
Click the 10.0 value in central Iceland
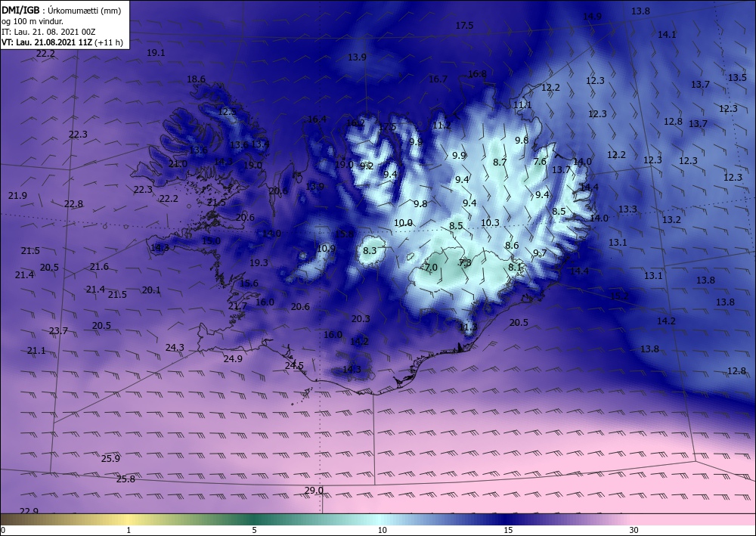tap(403, 223)
